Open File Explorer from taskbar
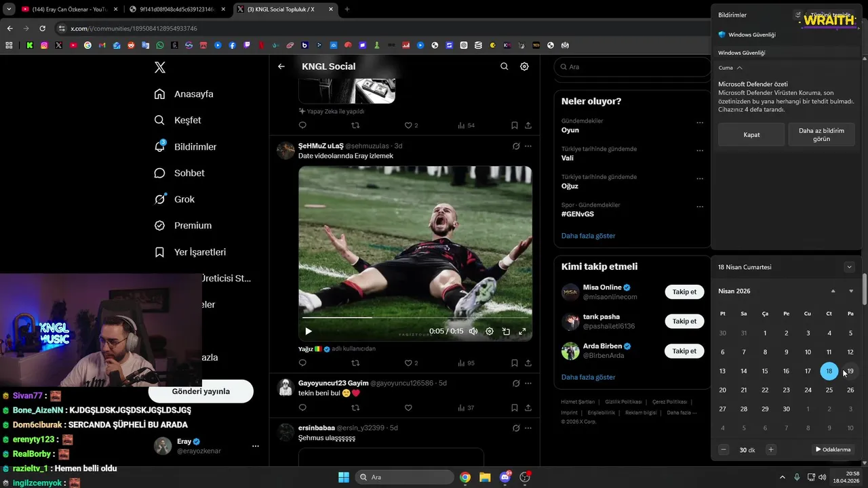 (x=486, y=477)
